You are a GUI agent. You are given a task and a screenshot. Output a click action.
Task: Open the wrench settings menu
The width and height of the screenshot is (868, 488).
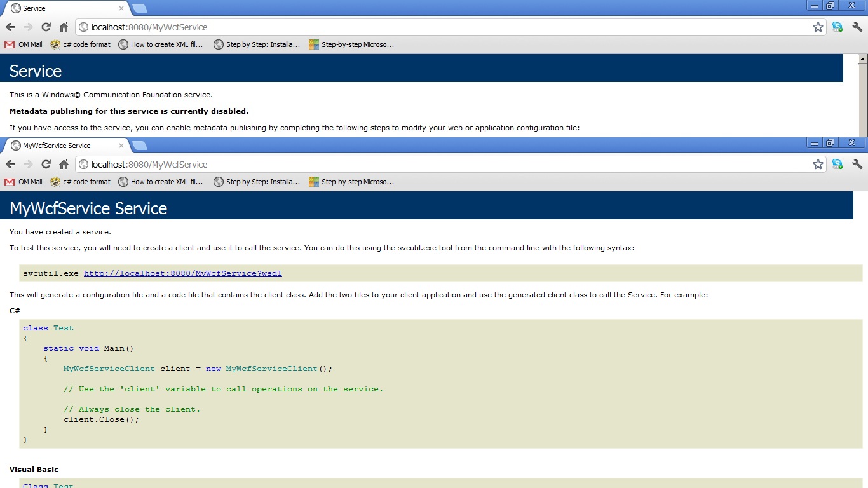857,164
